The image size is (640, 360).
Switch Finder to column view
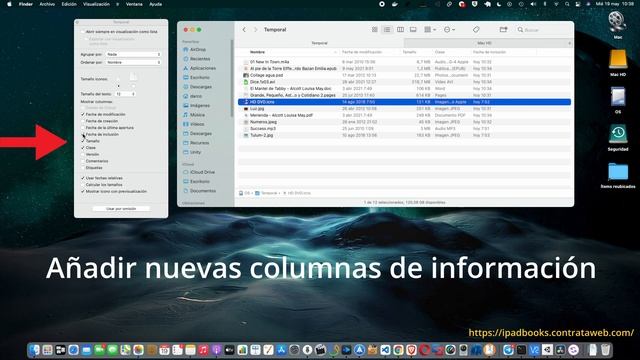click(400, 30)
